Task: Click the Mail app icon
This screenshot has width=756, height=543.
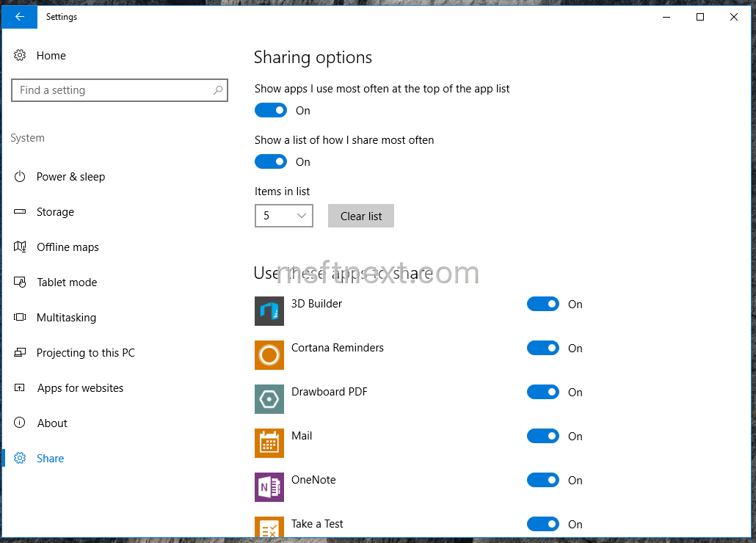Action: click(x=269, y=443)
